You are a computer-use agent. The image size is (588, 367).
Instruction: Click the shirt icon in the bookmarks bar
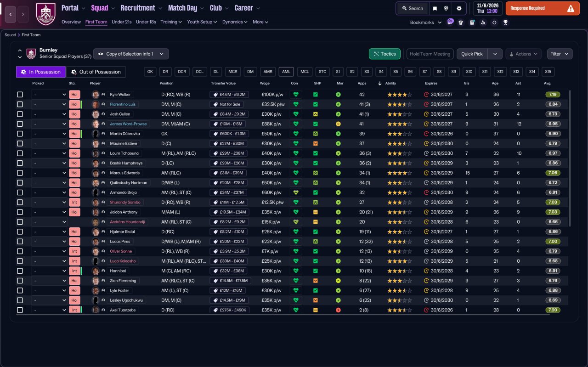[x=461, y=22]
